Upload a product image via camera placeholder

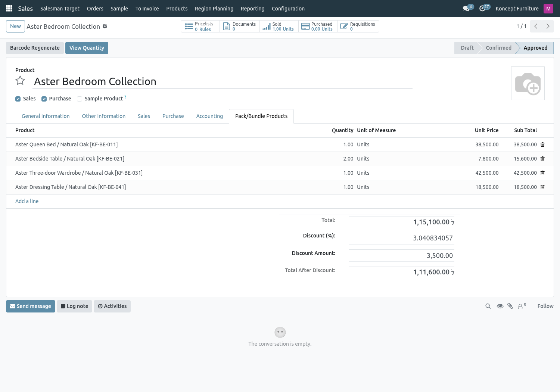528,83
